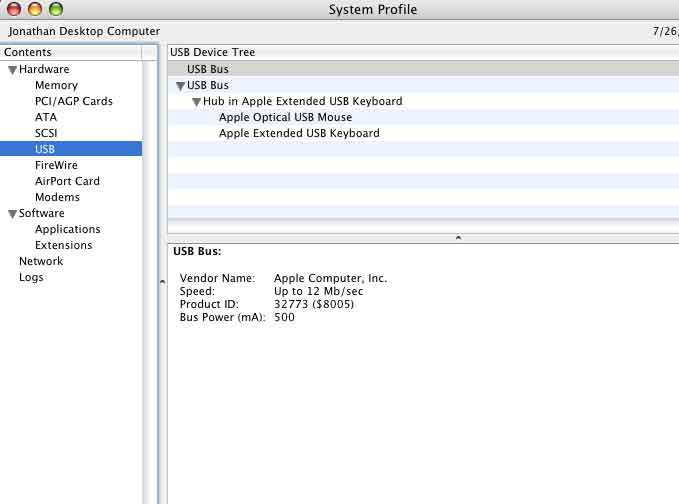Collapse the Software disclosure triangle
Image resolution: width=679 pixels, height=504 pixels.
[12, 214]
